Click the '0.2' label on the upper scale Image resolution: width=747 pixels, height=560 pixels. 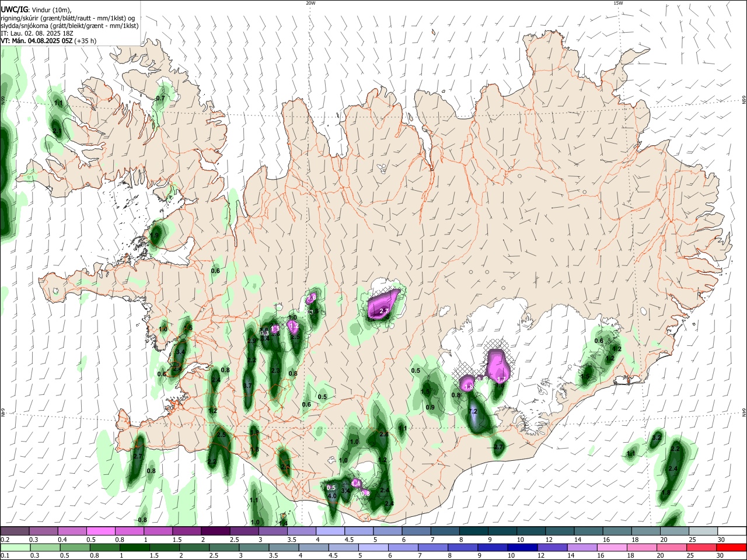coord(5,539)
